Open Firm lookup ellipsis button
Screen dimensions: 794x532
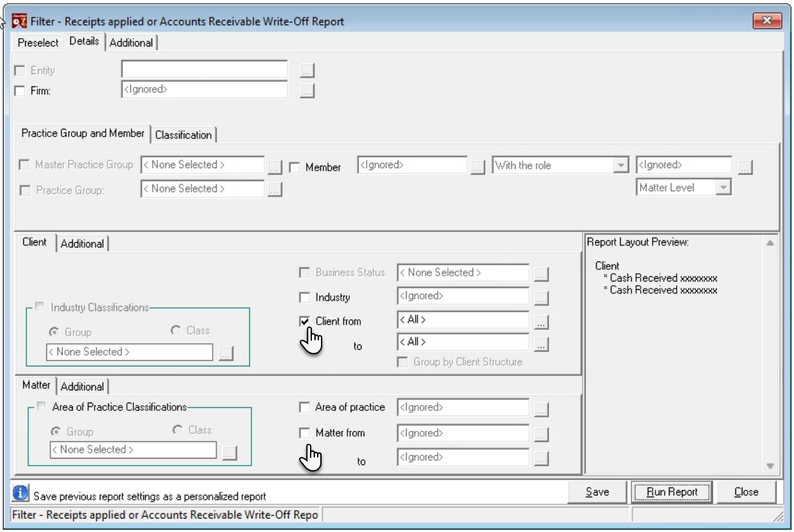(307, 91)
